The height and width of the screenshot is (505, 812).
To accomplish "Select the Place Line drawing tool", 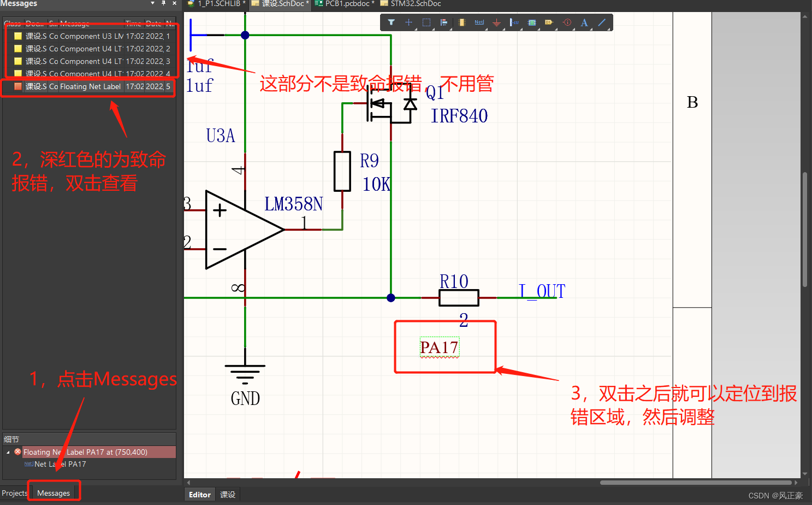I will (602, 22).
